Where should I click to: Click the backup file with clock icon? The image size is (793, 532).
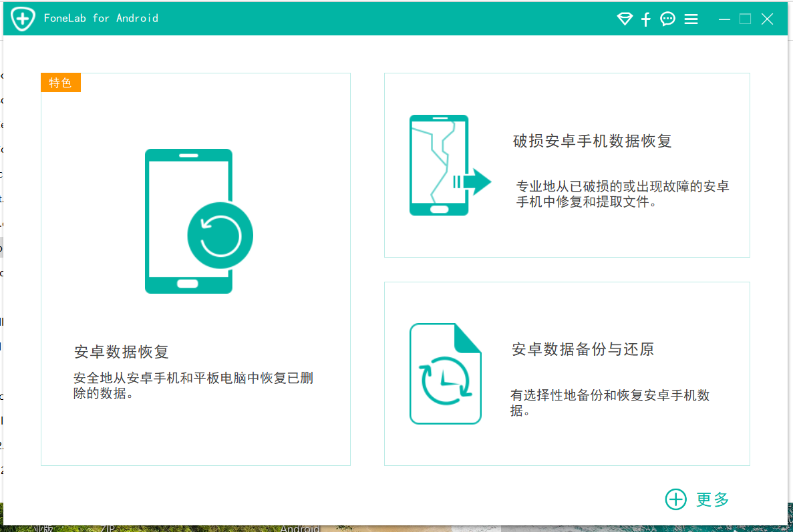(446, 374)
